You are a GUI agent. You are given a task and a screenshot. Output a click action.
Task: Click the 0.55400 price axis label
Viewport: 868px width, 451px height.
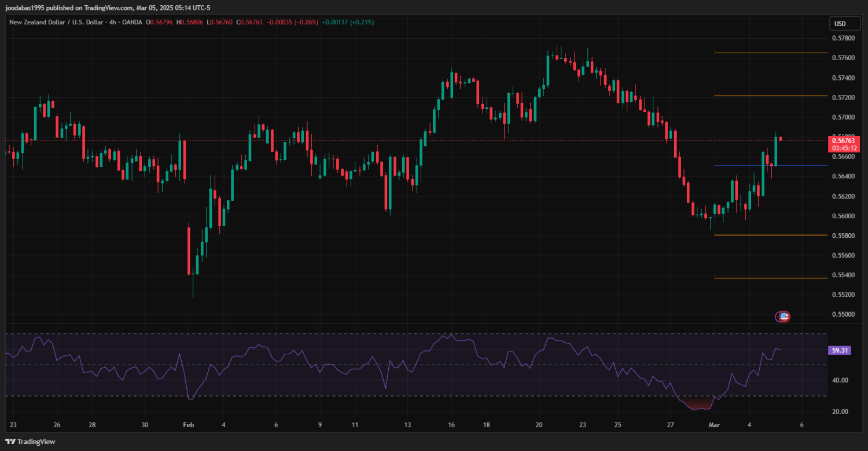tap(843, 274)
